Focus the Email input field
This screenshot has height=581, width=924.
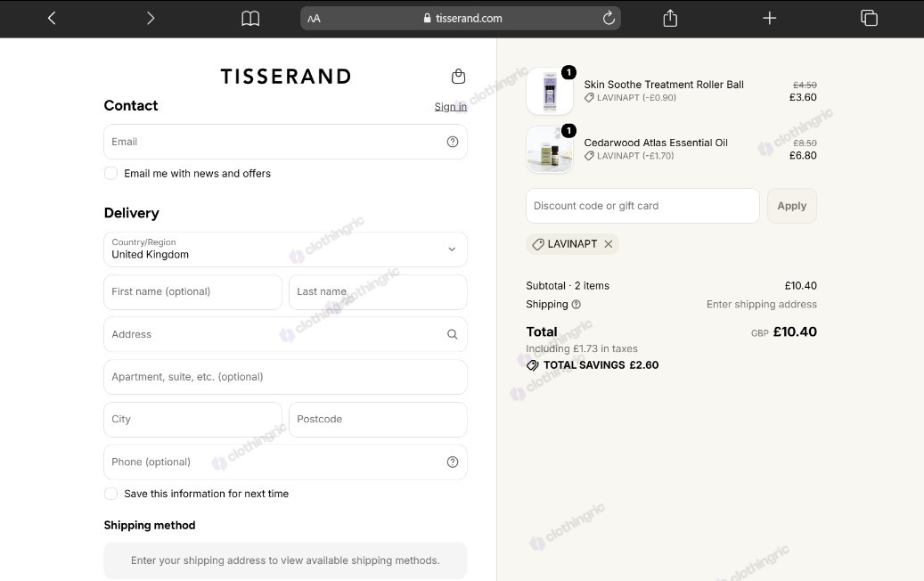point(285,142)
